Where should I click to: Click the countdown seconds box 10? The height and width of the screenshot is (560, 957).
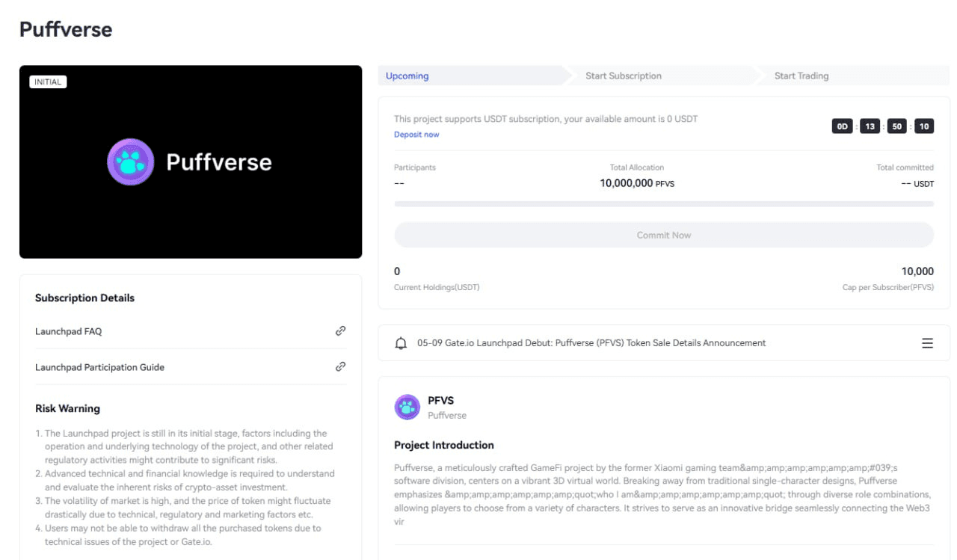click(924, 126)
